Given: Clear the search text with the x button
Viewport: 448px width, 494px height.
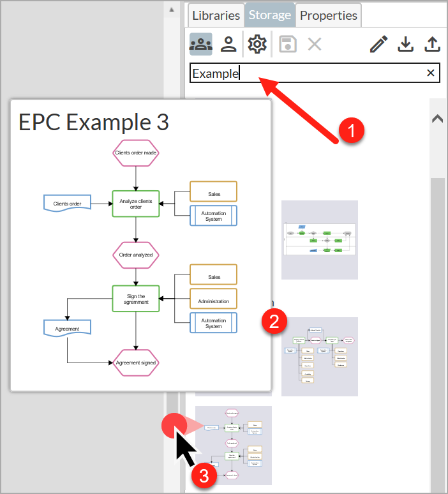Looking at the screenshot, I should click(431, 73).
